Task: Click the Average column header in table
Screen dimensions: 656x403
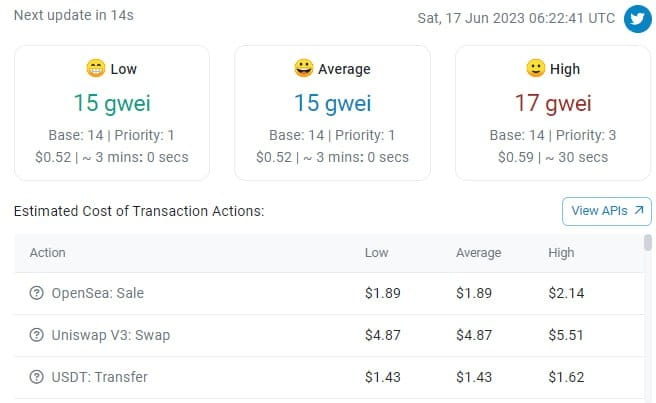Action: click(479, 253)
